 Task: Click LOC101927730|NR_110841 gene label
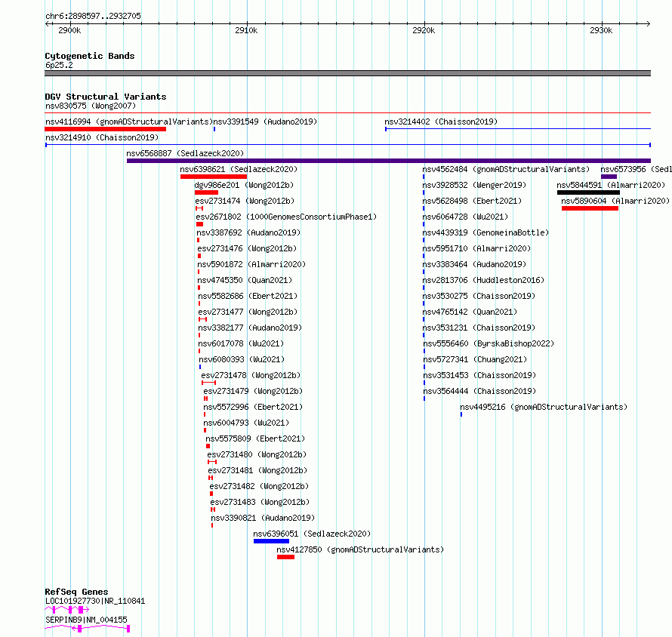[x=95, y=601]
